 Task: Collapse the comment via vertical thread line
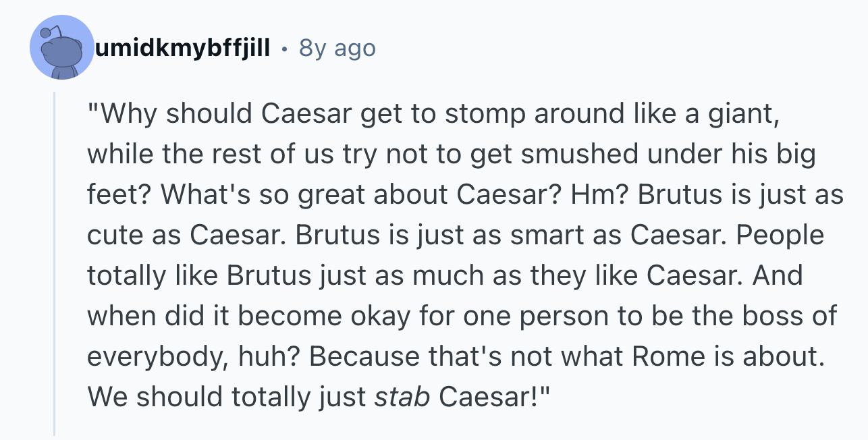click(55, 263)
